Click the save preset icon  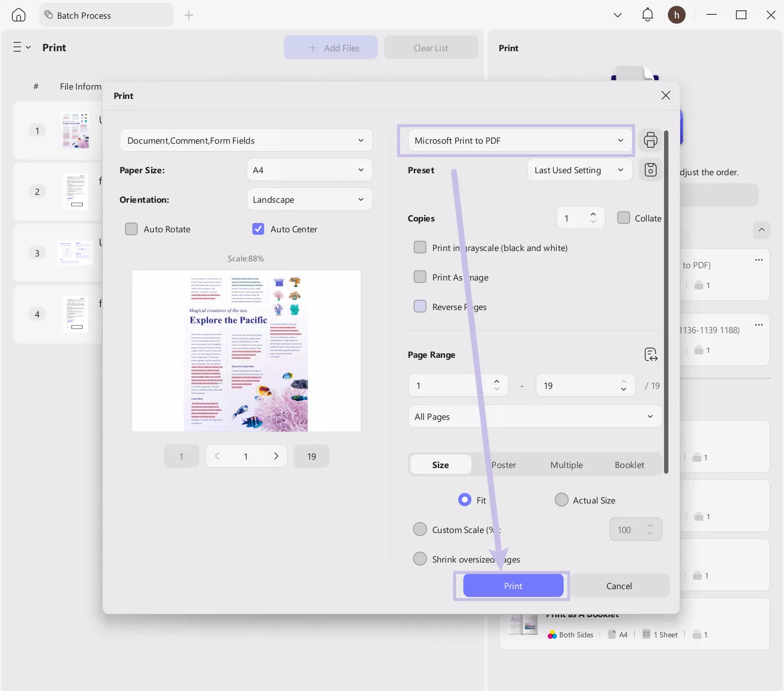coord(651,170)
